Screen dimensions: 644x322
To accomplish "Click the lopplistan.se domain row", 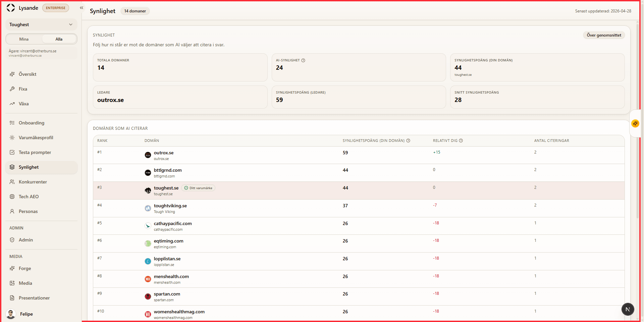I will [x=359, y=261].
